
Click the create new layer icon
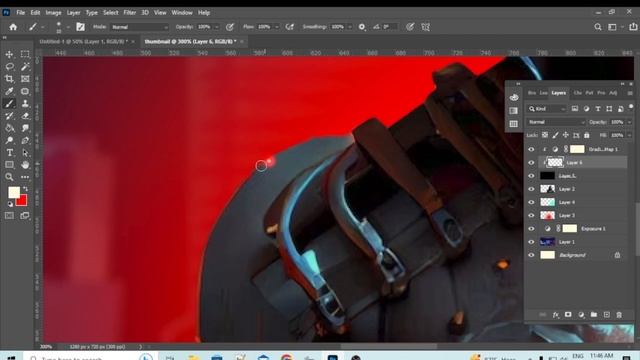607,315
